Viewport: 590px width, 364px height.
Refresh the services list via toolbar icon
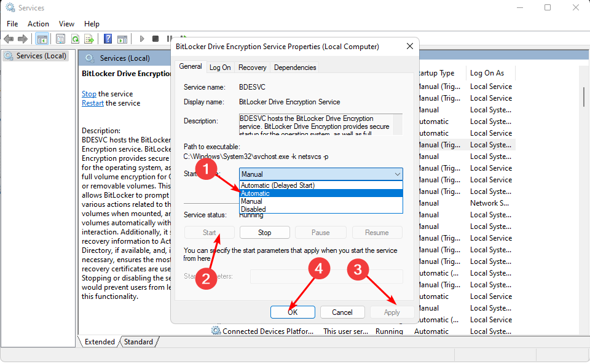(x=75, y=39)
